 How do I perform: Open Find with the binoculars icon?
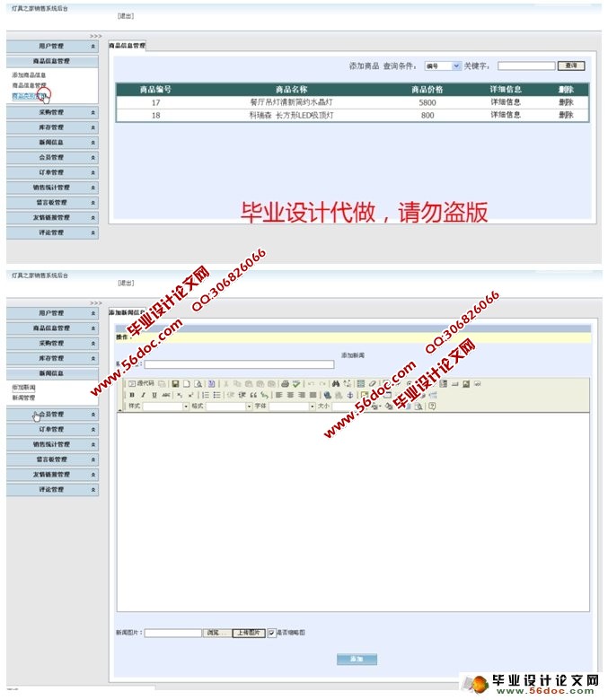(336, 383)
